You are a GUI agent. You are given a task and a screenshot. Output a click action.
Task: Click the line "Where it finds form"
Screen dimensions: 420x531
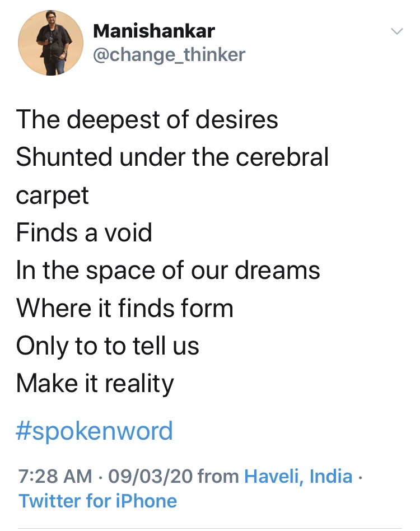[124, 308]
